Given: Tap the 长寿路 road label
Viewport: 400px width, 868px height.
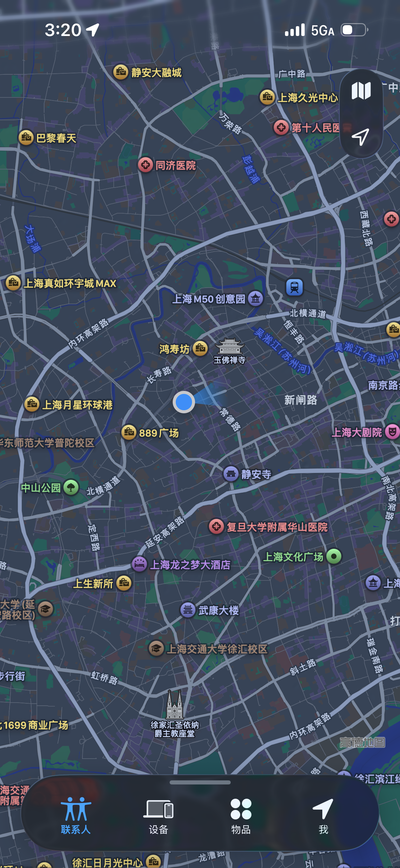Looking at the screenshot, I should [159, 375].
